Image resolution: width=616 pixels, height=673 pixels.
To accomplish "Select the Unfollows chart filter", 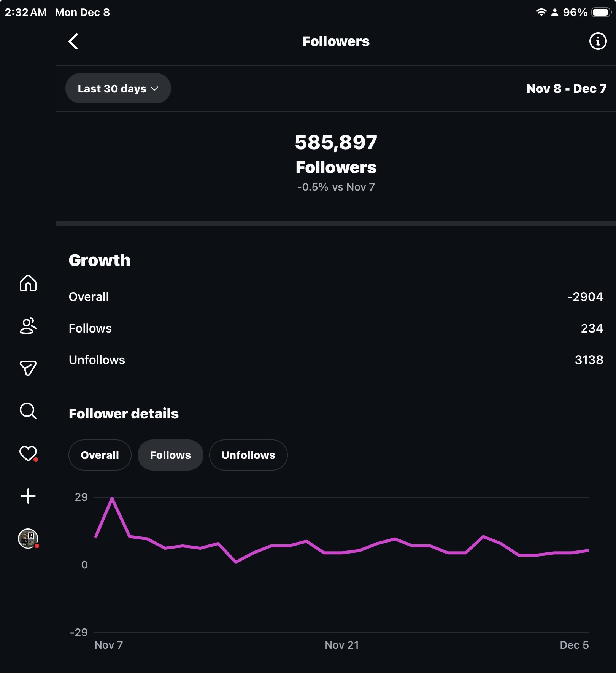I will point(248,455).
